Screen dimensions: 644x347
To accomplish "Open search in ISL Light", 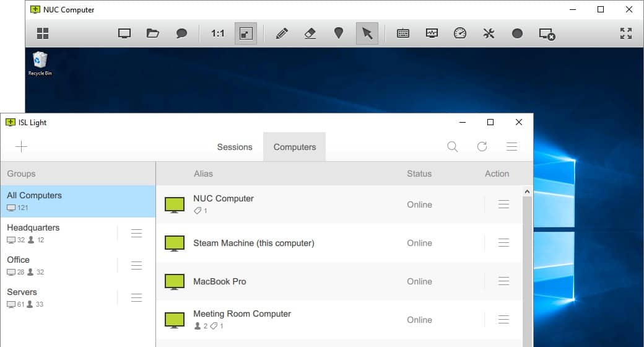I will click(x=453, y=146).
